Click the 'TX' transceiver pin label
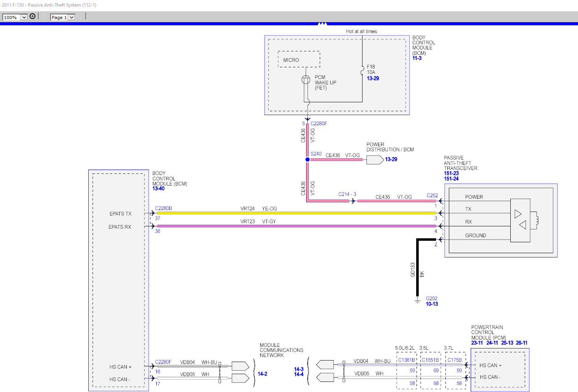The height and width of the screenshot is (392, 578). 468,209
